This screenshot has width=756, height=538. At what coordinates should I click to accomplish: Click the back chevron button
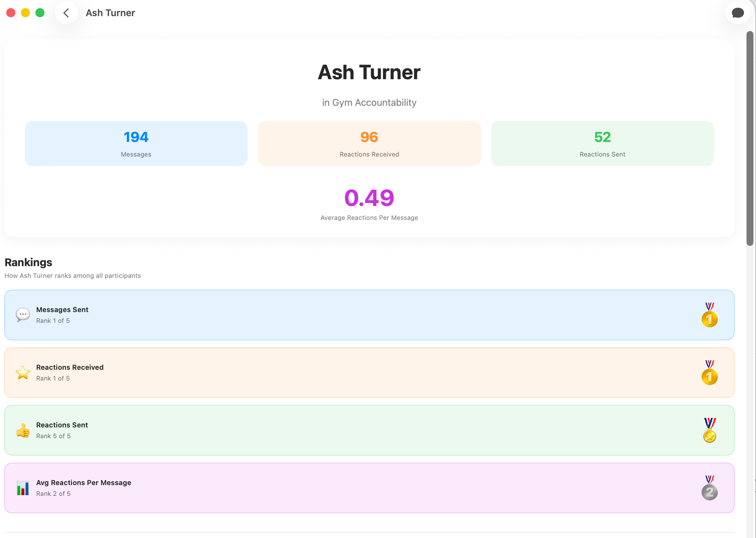coord(66,13)
